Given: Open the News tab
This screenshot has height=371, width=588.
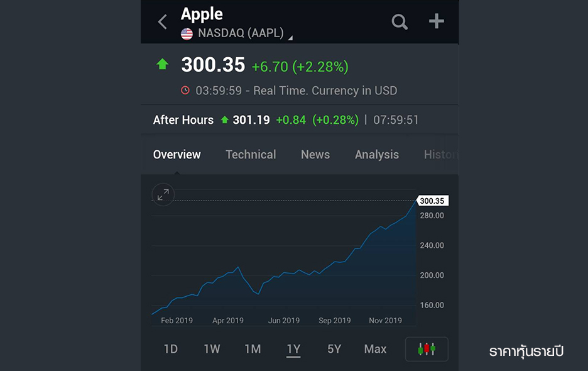Looking at the screenshot, I should 315,154.
